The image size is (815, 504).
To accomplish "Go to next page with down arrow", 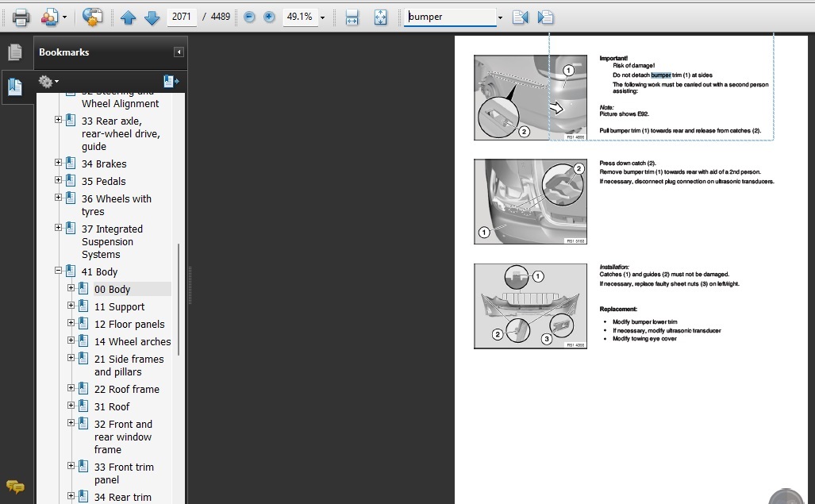I will point(152,17).
